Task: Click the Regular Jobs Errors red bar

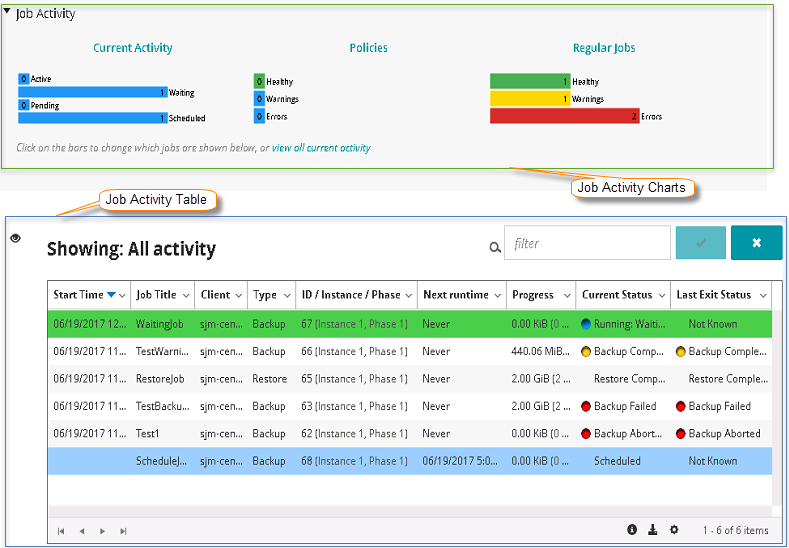Action: [565, 116]
